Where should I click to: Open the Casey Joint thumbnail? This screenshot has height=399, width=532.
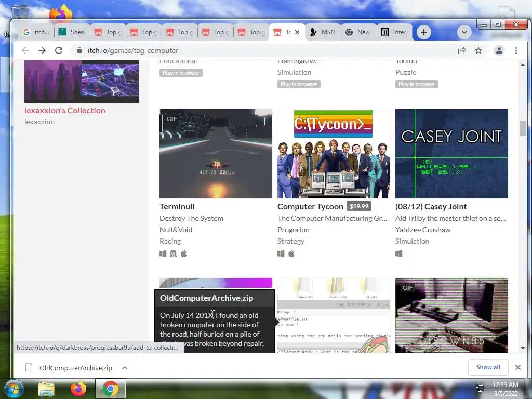coord(451,154)
